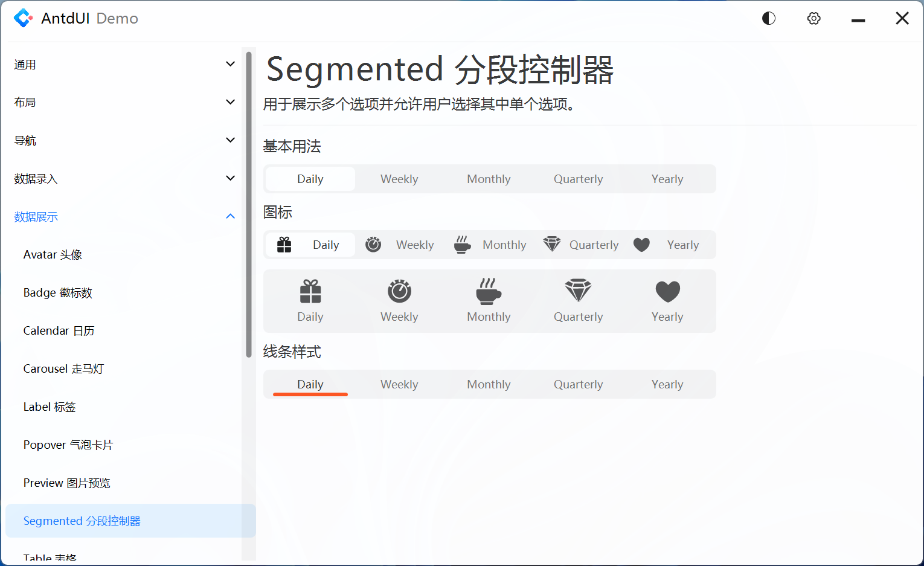The height and width of the screenshot is (566, 924).
Task: Select the Segmented 分段控制器 sidebar item
Action: point(81,521)
